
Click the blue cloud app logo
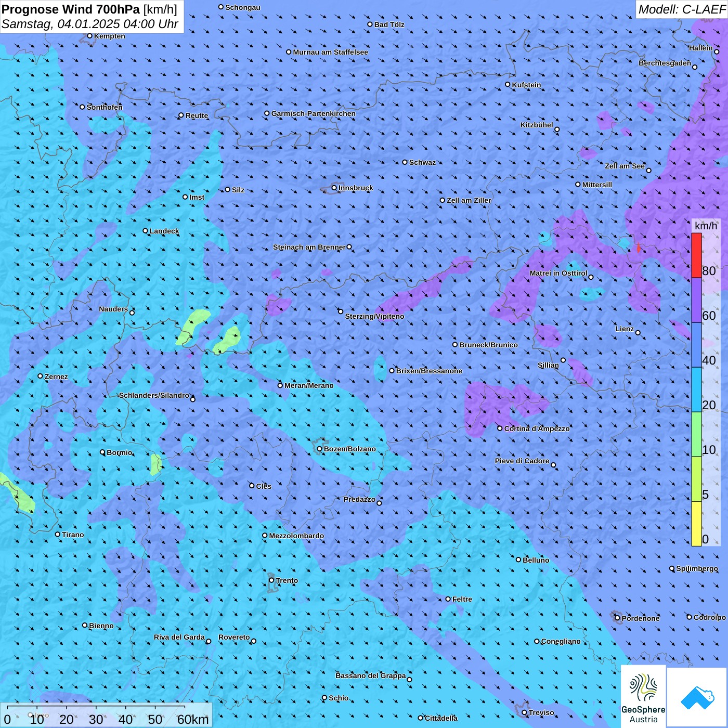pos(697,697)
